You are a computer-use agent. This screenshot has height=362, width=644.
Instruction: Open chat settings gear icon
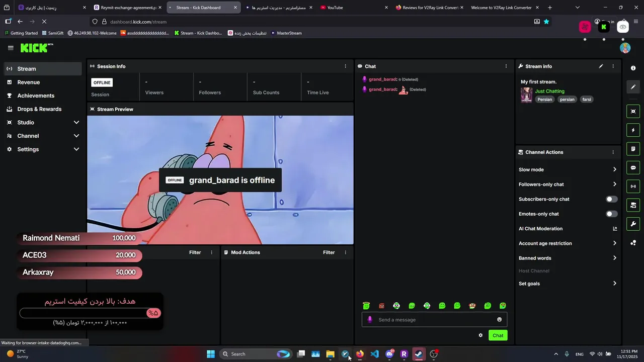pyautogui.click(x=480, y=335)
